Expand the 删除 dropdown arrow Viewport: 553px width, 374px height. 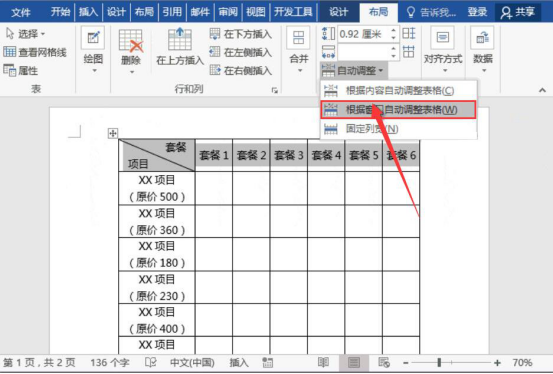coord(131,72)
